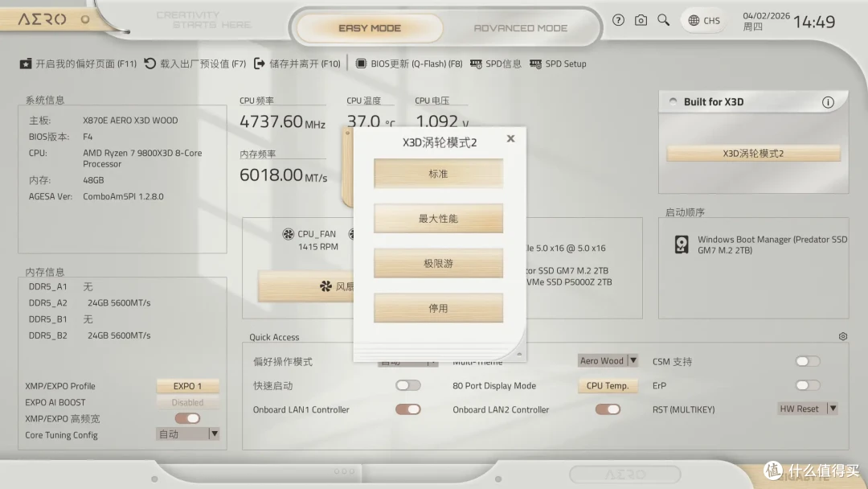Click DDR5_B2 24GB 5600MT/s row
The height and width of the screenshot is (489, 868).
90,335
